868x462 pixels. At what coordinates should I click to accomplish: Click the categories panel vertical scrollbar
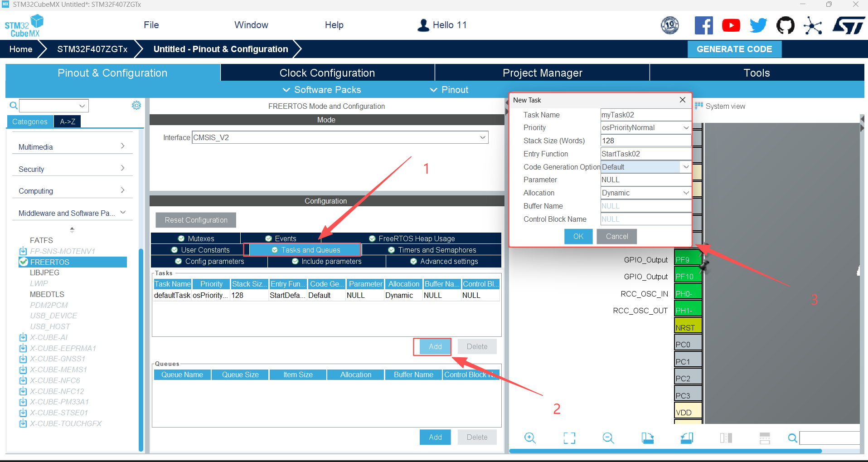tap(141, 349)
